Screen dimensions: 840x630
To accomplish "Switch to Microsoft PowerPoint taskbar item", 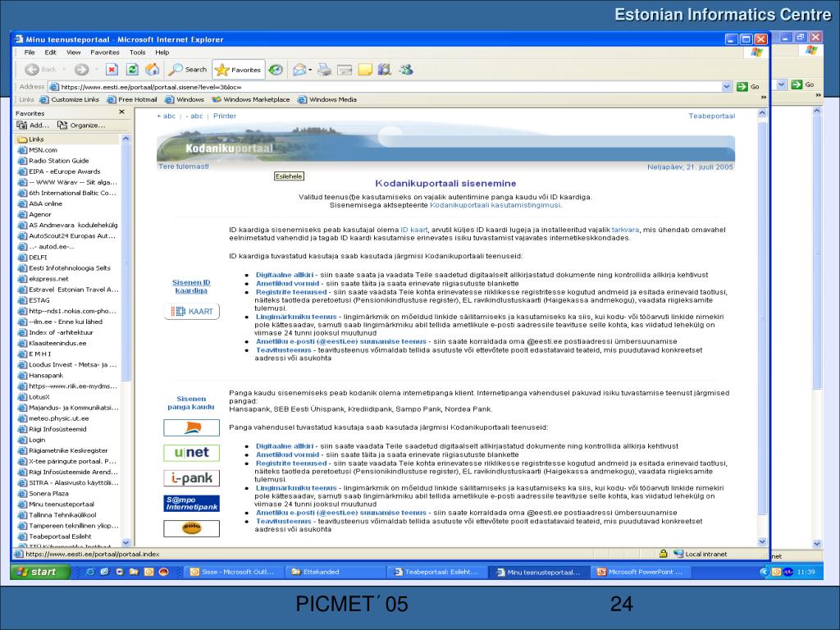I will pyautogui.click(x=641, y=572).
